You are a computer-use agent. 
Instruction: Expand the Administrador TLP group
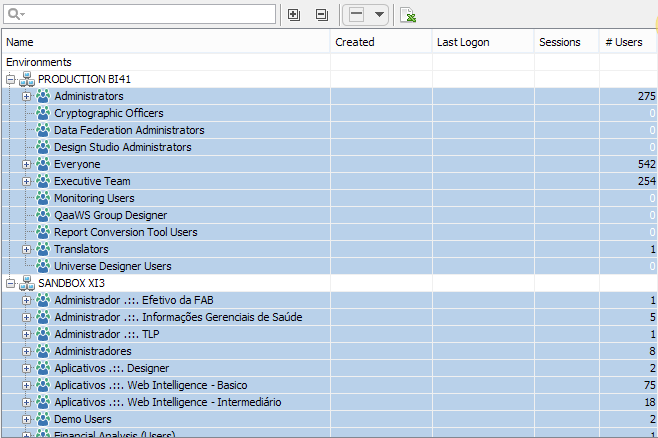(26, 334)
